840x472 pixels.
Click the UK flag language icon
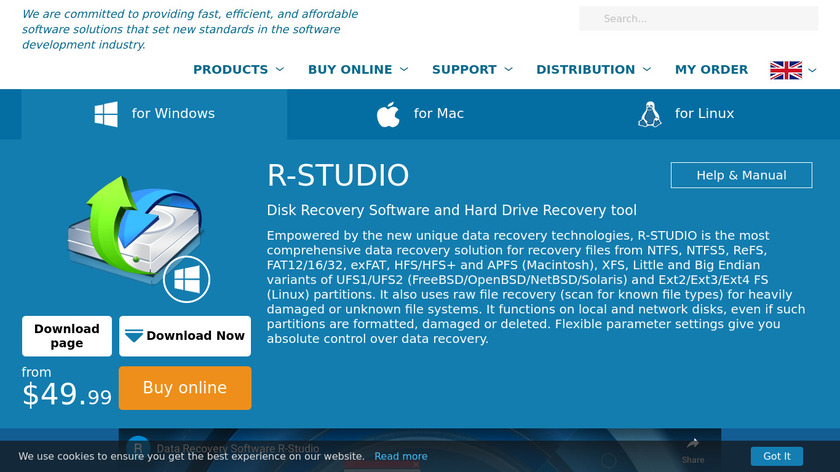click(x=786, y=70)
